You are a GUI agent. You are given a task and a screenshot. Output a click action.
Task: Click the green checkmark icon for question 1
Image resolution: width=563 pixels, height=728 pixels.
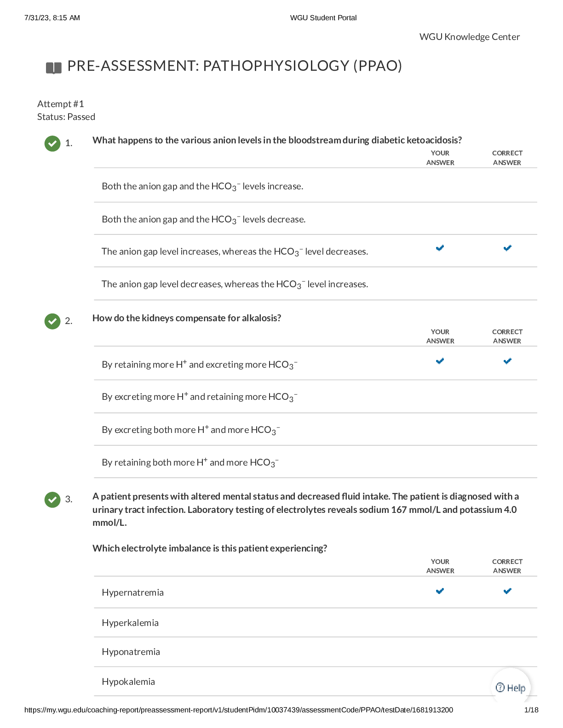[x=52, y=143]
